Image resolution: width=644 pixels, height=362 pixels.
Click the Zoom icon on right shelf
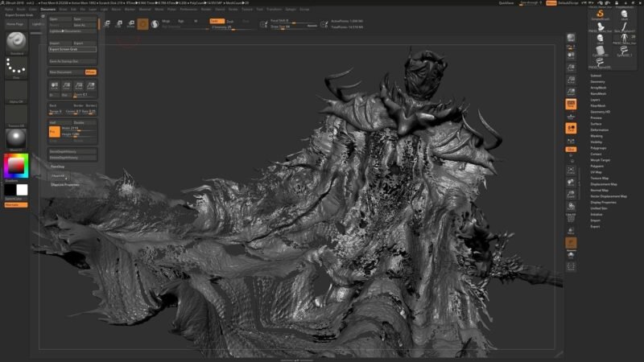tap(571, 68)
